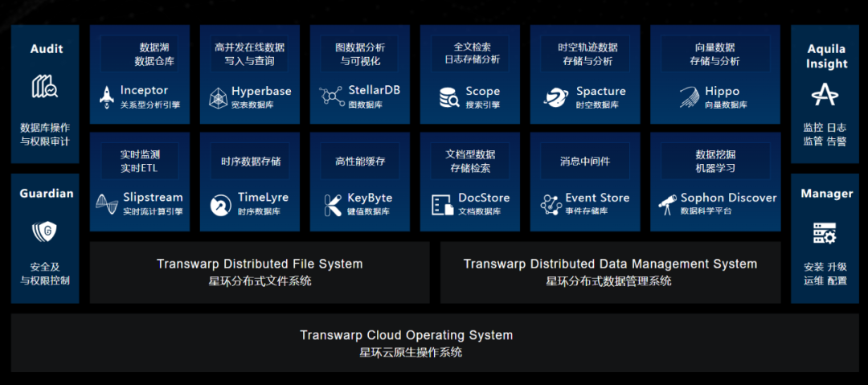The image size is (868, 385).
Task: Open Transwarp Distributed File System block
Action: point(260,272)
